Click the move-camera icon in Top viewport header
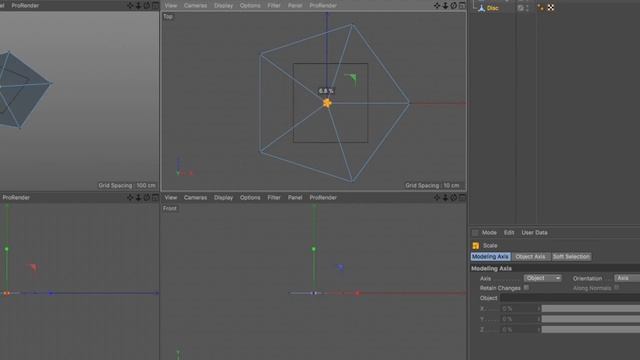Image resolution: width=640 pixels, height=360 pixels. 437,5
